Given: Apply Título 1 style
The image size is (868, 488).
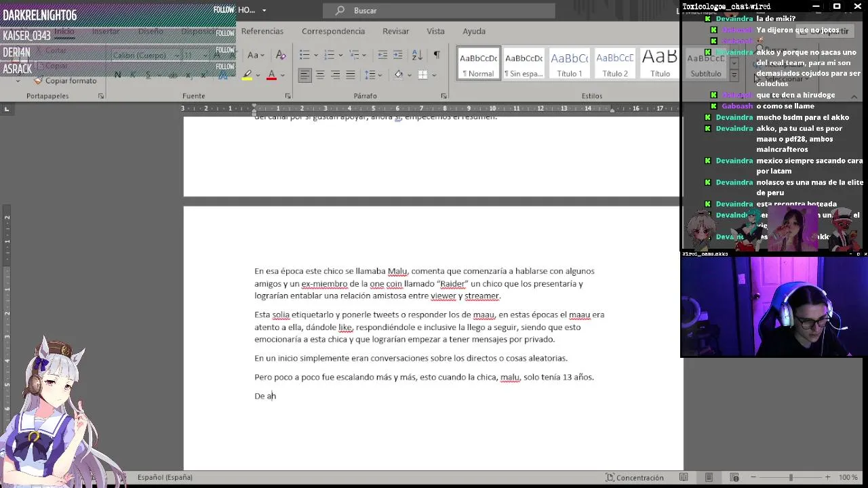Looking at the screenshot, I should (x=570, y=63).
